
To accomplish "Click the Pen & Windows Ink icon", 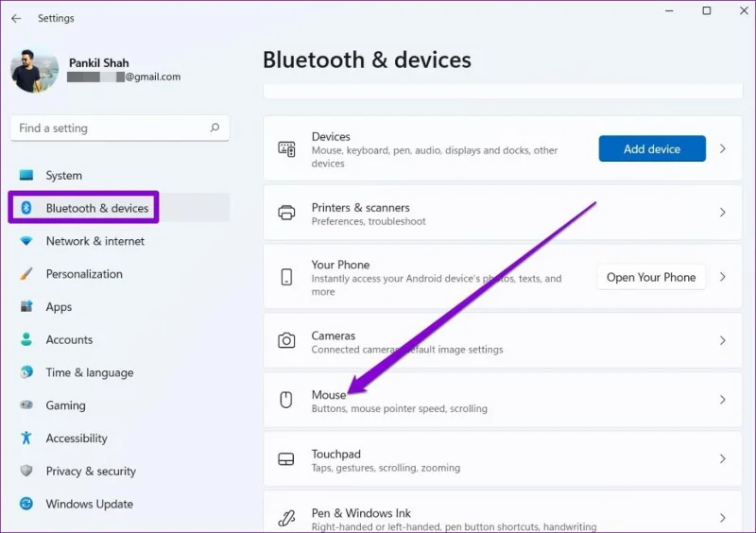I will point(286,518).
